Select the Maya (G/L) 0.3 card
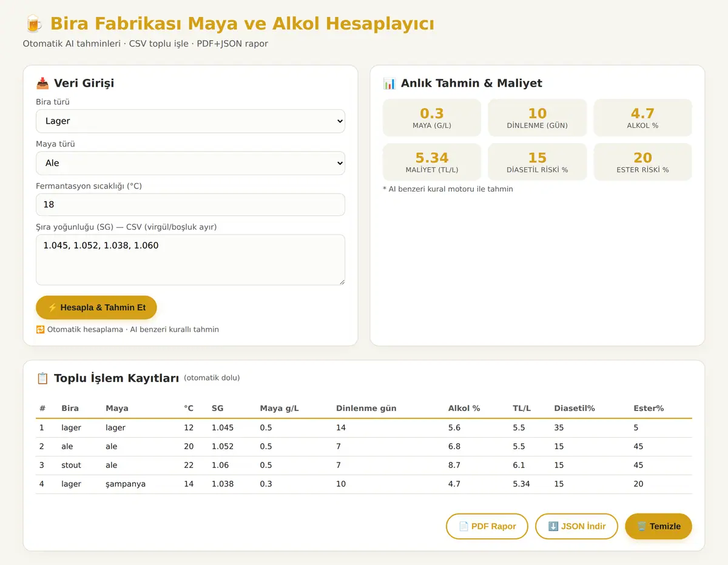Image resolution: width=728 pixels, height=565 pixels. [432, 118]
